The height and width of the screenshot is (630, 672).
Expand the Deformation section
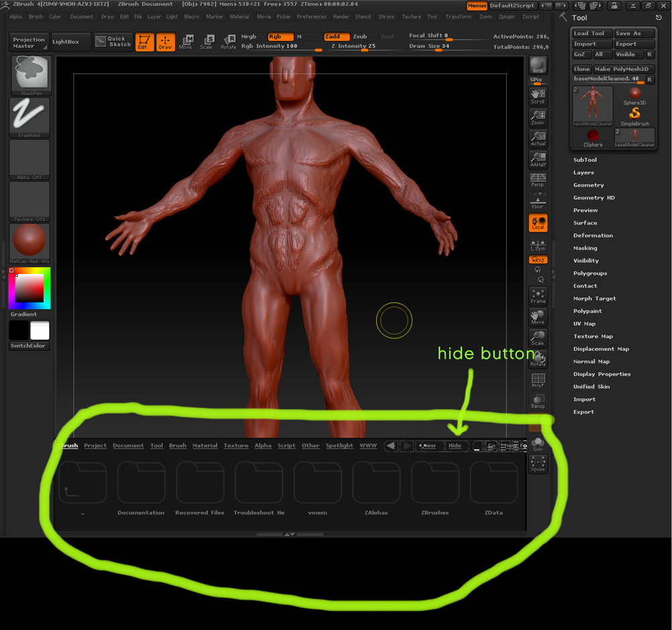pyautogui.click(x=593, y=236)
